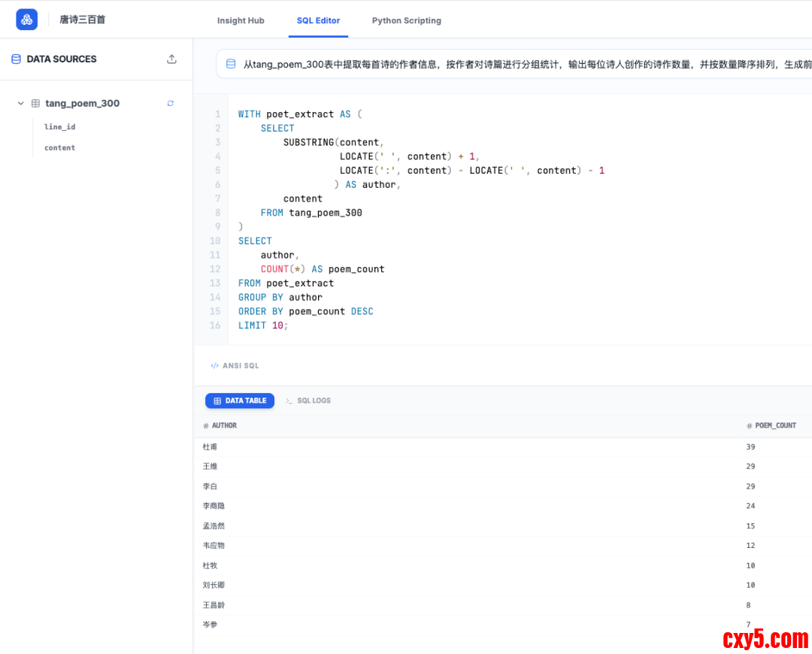Click the app logo icon

[x=27, y=20]
